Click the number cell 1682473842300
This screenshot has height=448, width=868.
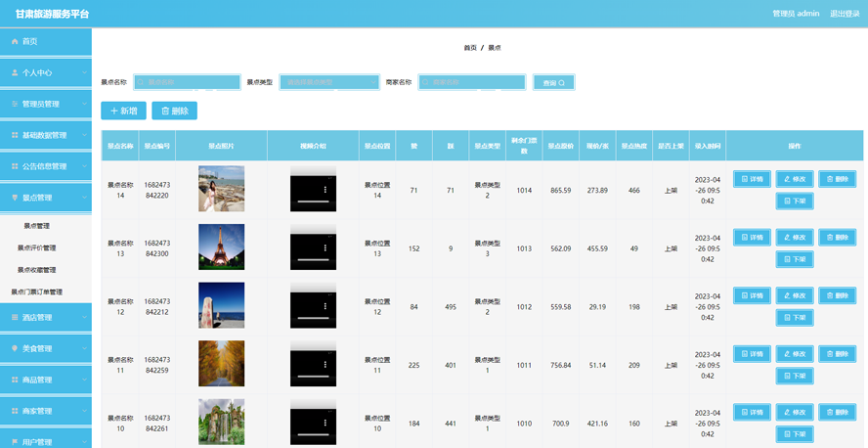click(157, 248)
